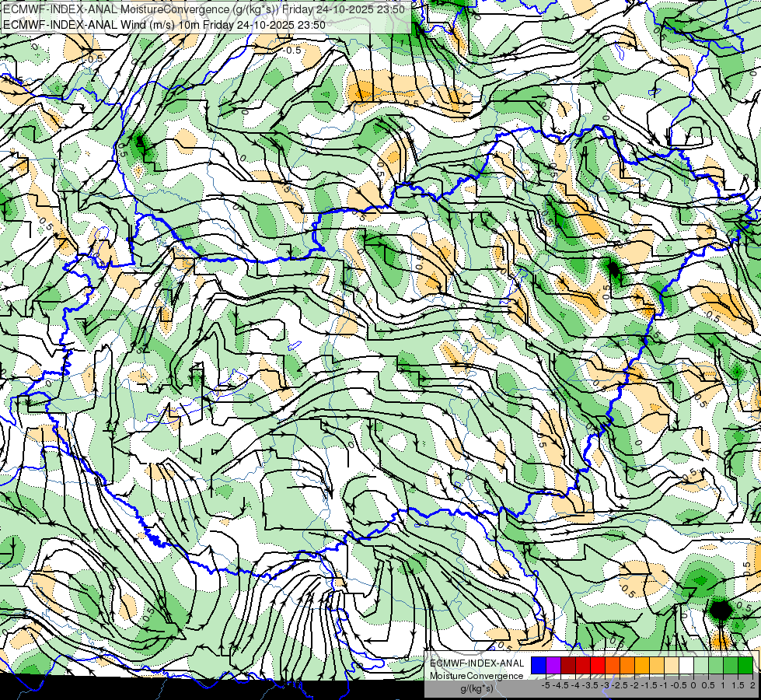
Task: Click the -3.5 legend tick value
Action: [590, 685]
